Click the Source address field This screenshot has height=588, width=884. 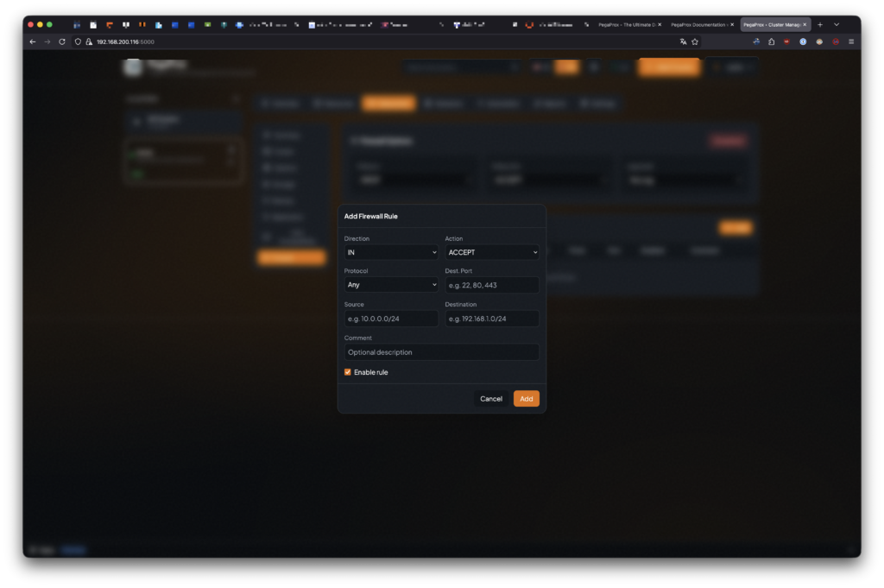(391, 319)
